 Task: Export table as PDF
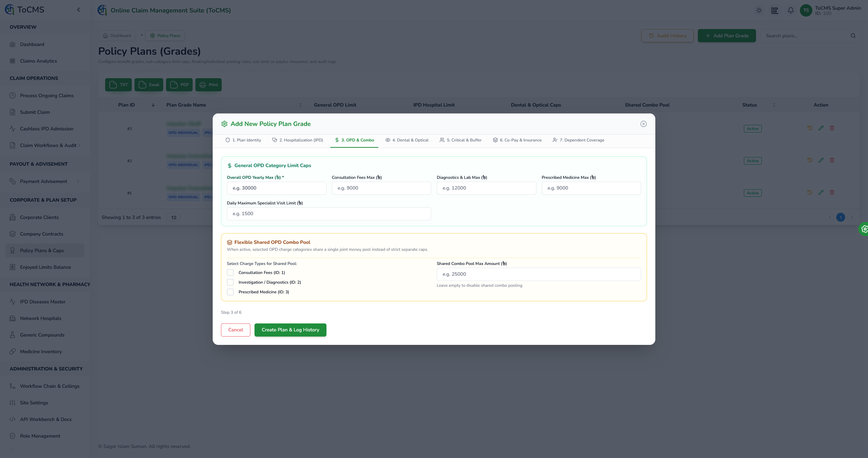click(179, 85)
